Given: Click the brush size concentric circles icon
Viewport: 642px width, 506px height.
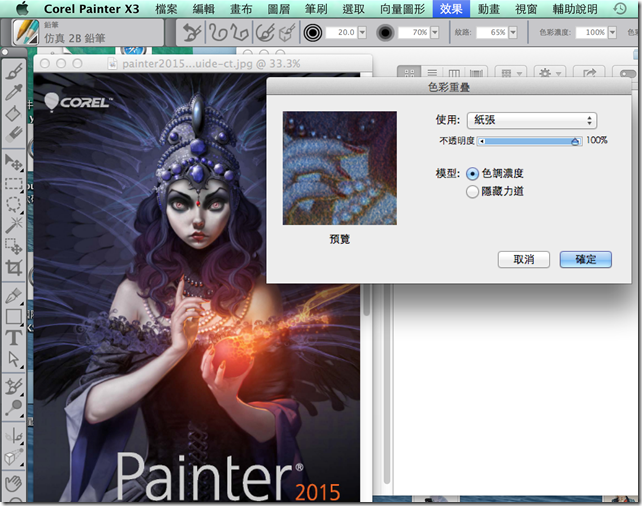Looking at the screenshot, I should pyautogui.click(x=313, y=32).
